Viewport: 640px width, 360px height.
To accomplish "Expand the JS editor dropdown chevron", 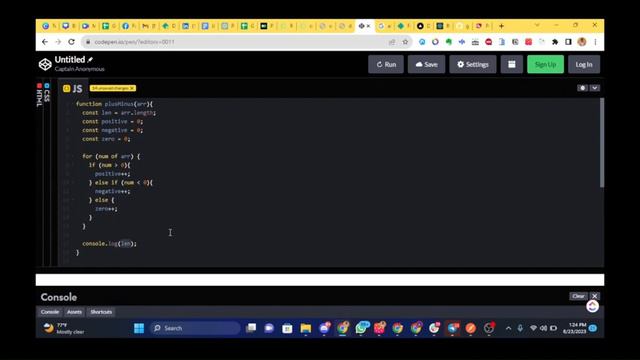I will click(595, 88).
